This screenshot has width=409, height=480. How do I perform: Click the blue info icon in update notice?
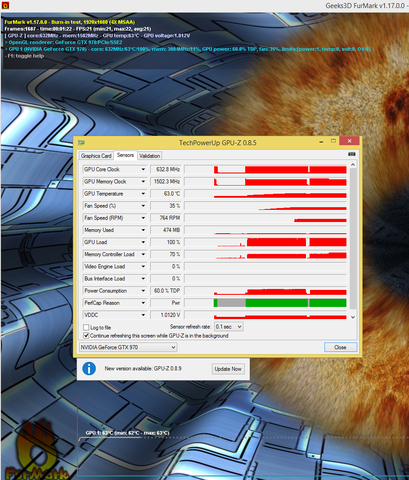click(89, 369)
